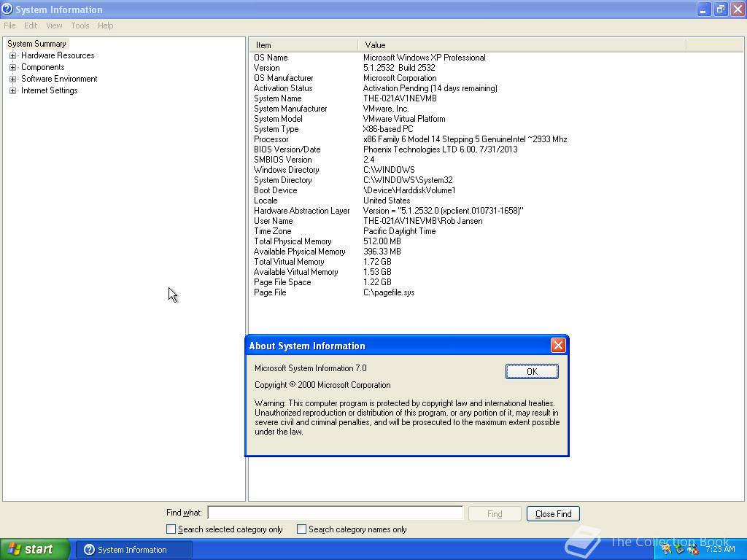Tick Search category names only checkbox
Image resolution: width=747 pixels, height=560 pixels.
tap(301, 529)
